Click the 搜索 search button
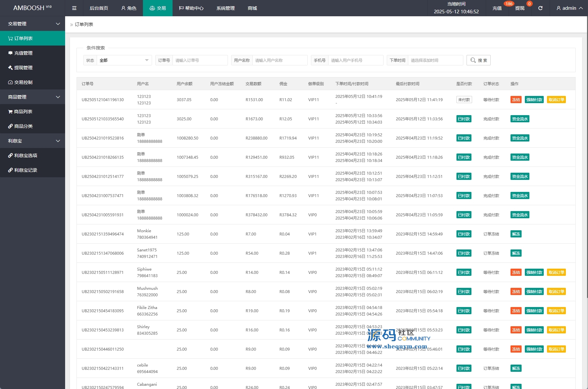Image resolution: width=588 pixels, height=389 pixels. coord(478,60)
